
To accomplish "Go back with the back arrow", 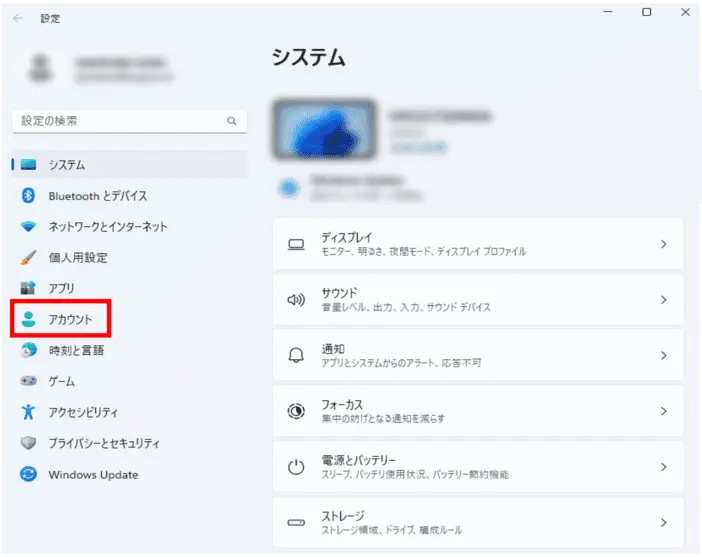I will click(x=18, y=18).
